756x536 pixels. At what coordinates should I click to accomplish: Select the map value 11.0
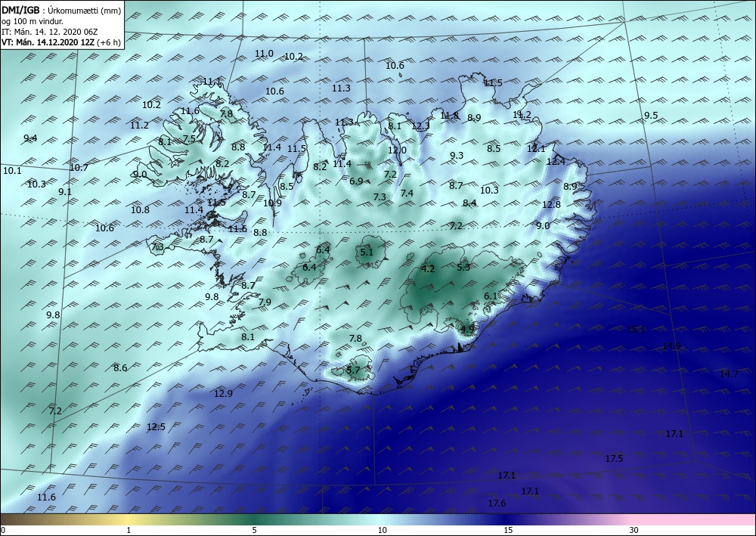(x=264, y=54)
